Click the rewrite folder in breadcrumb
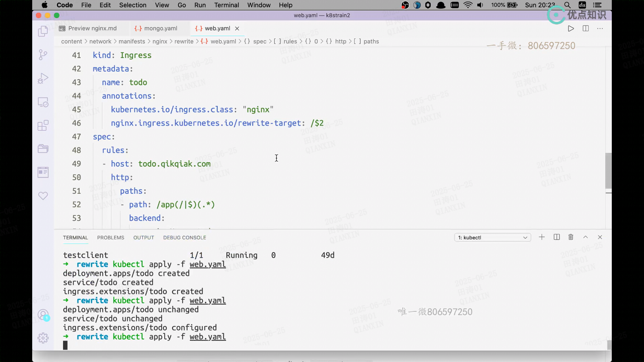Image resolution: width=644 pixels, height=362 pixels. pyautogui.click(x=184, y=42)
